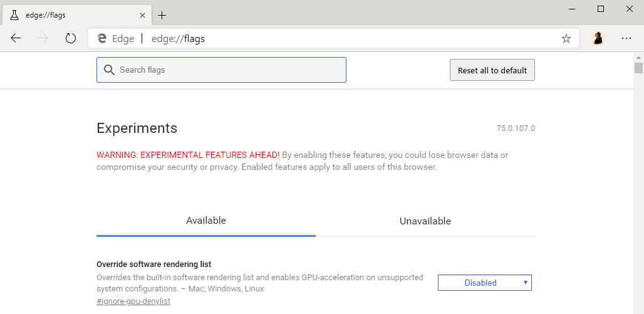Viewport: 644px width, 314px height.
Task: Open the user profile avatar
Action: [x=598, y=38]
